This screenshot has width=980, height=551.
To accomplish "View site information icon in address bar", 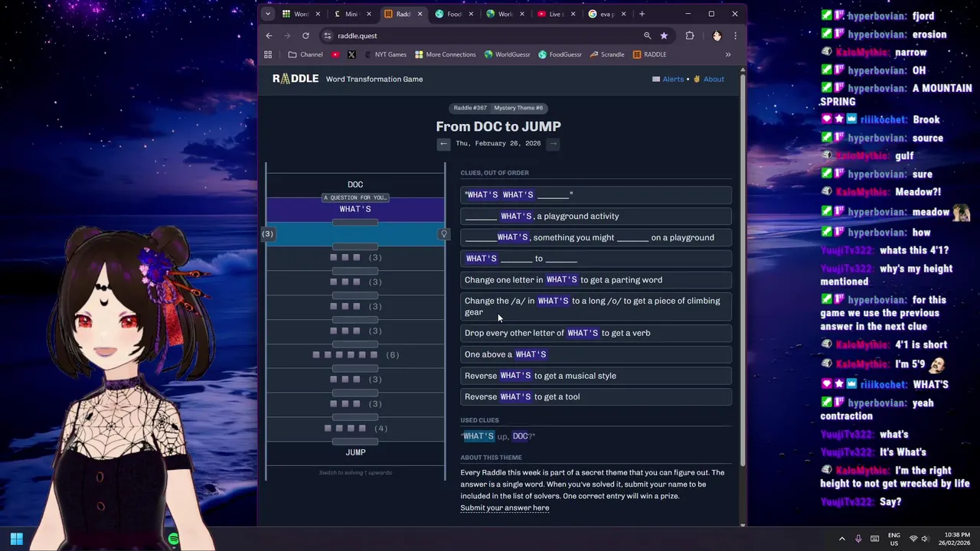I will pyautogui.click(x=328, y=36).
